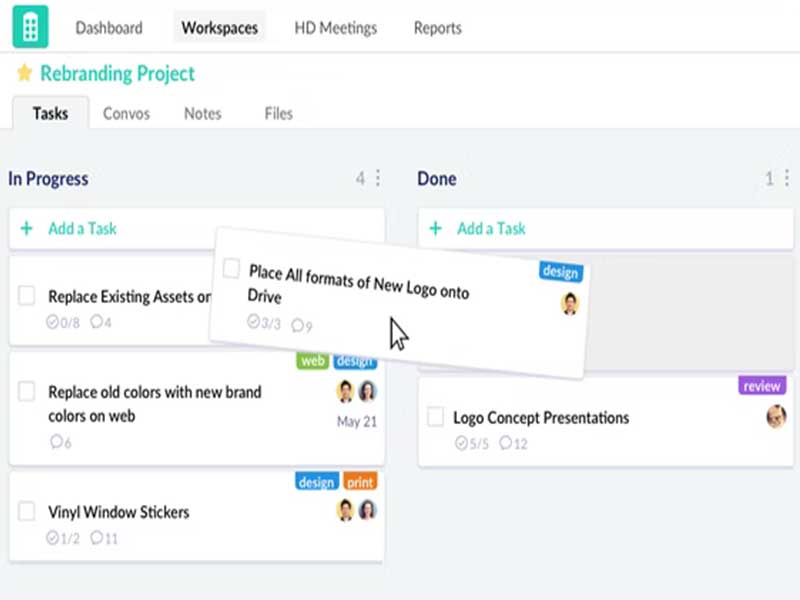This screenshot has width=800, height=600.
Task: Open comments on Vinyl Window Stickers task
Action: click(98, 538)
